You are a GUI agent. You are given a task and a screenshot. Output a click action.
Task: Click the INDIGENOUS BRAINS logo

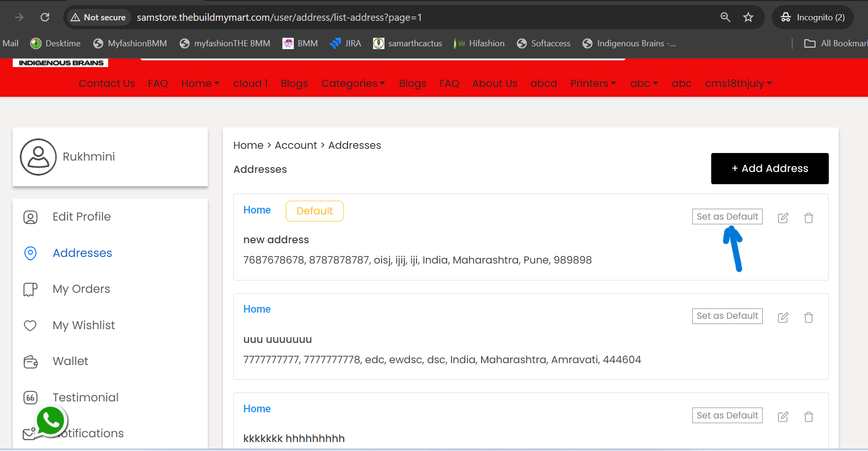(60, 63)
